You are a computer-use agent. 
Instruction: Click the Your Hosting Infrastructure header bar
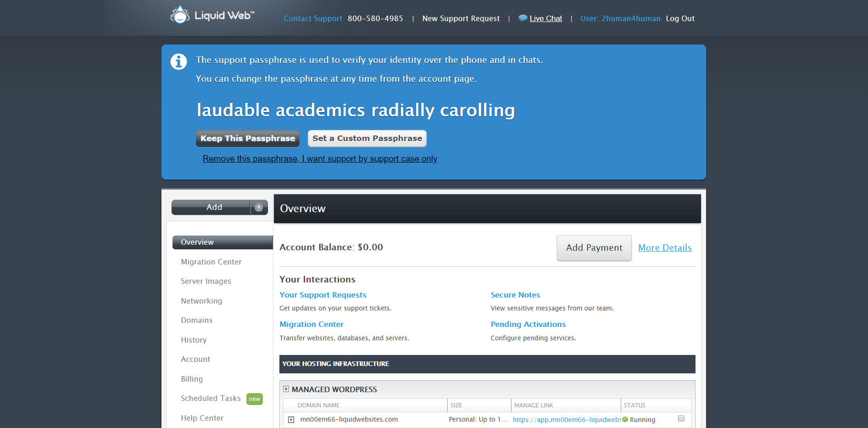coord(487,364)
